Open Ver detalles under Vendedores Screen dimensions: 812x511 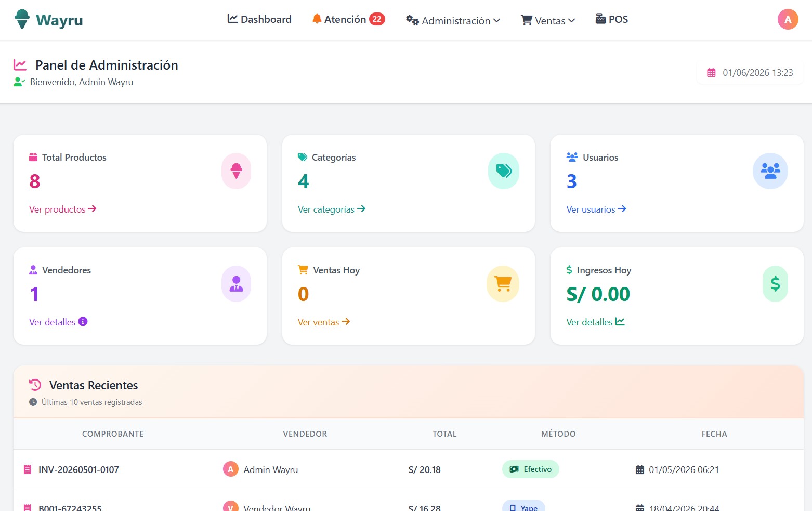[x=58, y=322]
